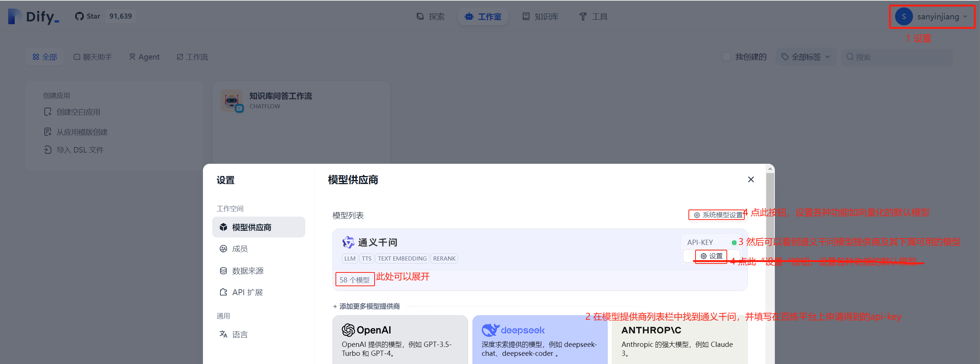Viewport: 980px width, 364px height.
Task: Click the 聊天助手 chat bubble icon
Action: click(x=76, y=57)
